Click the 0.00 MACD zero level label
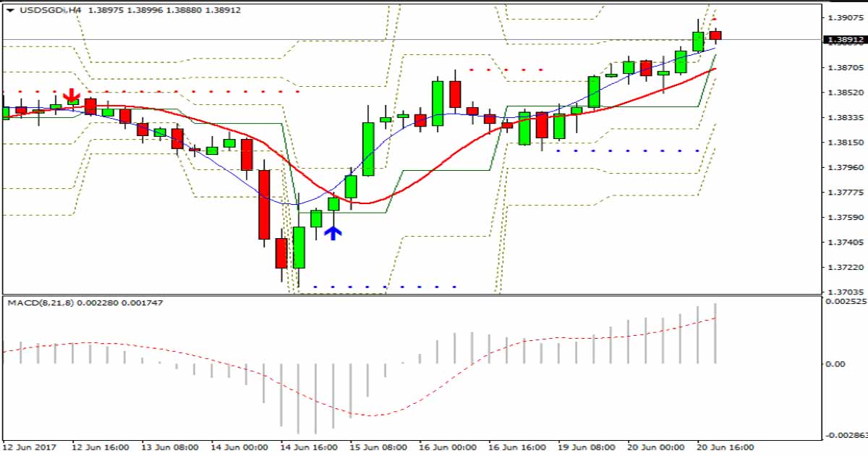The width and height of the screenshot is (868, 456). coord(835,363)
